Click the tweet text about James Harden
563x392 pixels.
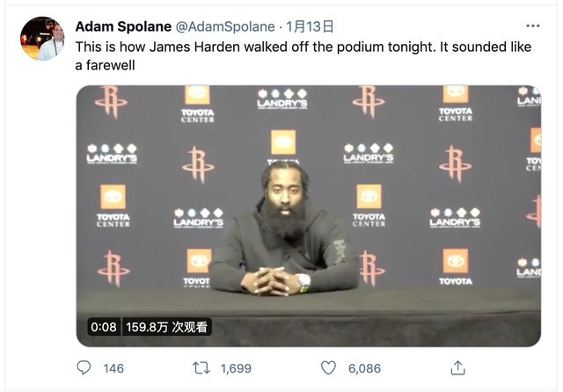[x=303, y=56]
